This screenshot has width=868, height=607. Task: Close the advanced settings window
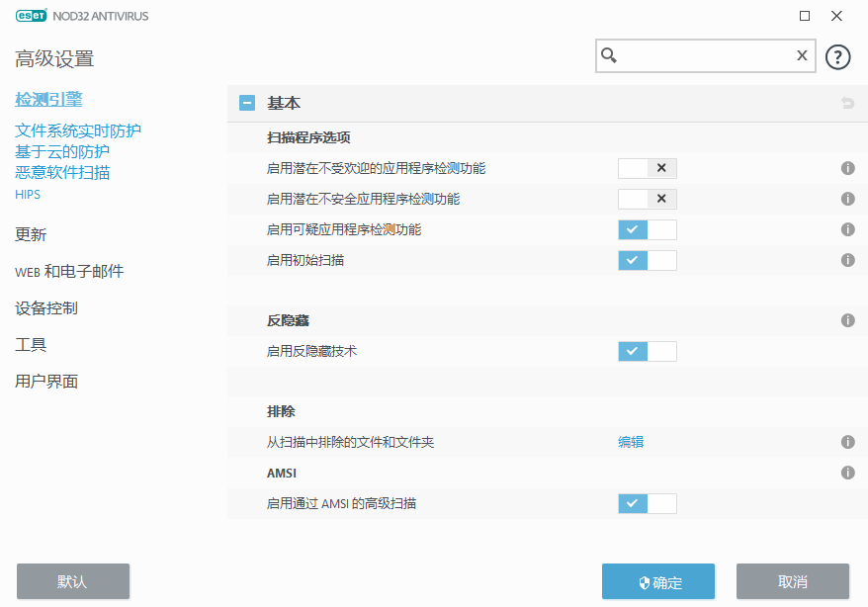point(836,16)
